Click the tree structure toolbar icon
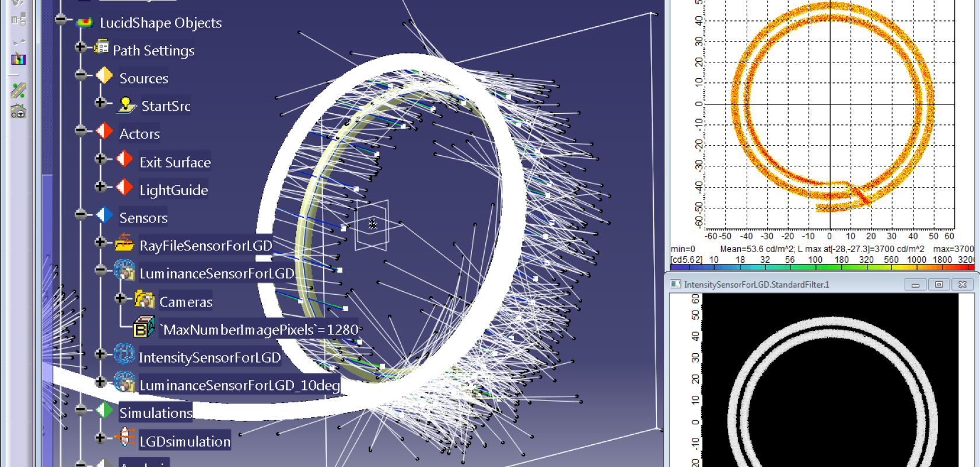 [x=19, y=19]
